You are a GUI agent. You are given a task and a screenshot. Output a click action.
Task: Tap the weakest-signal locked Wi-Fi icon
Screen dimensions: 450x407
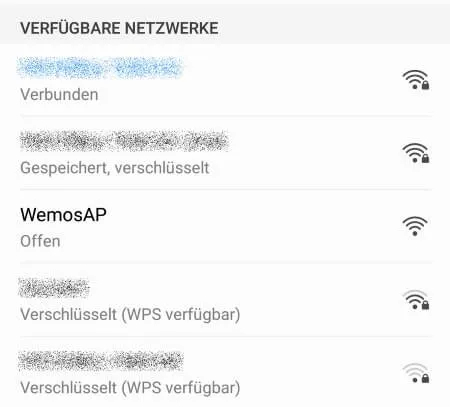tap(415, 373)
